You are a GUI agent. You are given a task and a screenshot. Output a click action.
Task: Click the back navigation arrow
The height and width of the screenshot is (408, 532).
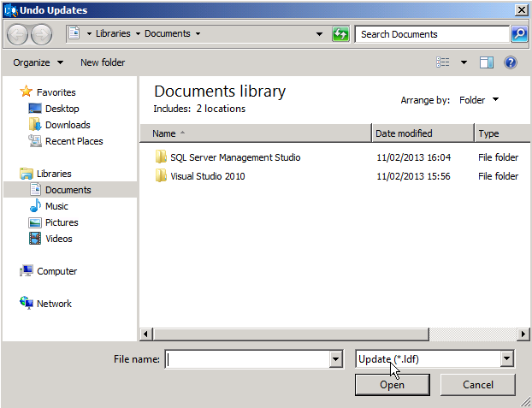(18, 34)
